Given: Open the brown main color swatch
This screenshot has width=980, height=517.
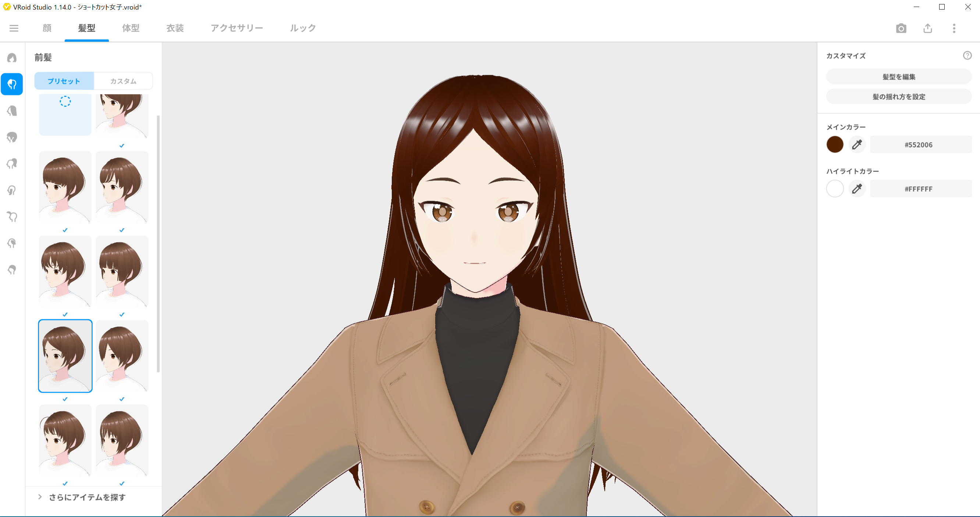Looking at the screenshot, I should [x=835, y=145].
